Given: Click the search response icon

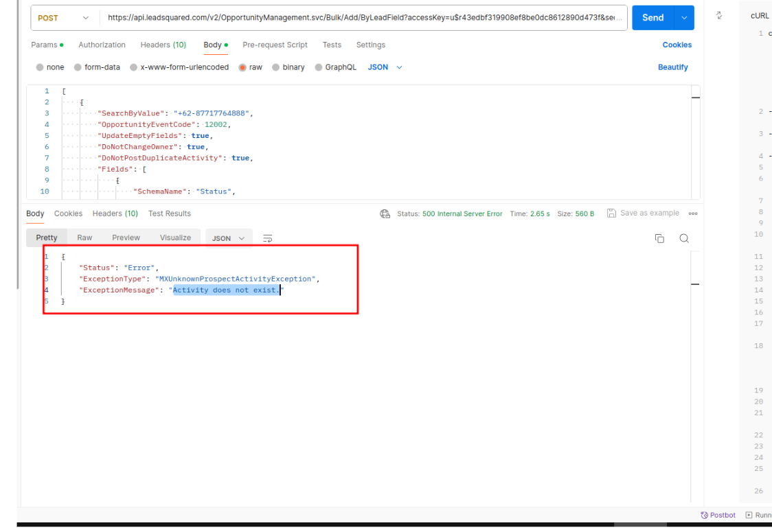Looking at the screenshot, I should (x=684, y=238).
